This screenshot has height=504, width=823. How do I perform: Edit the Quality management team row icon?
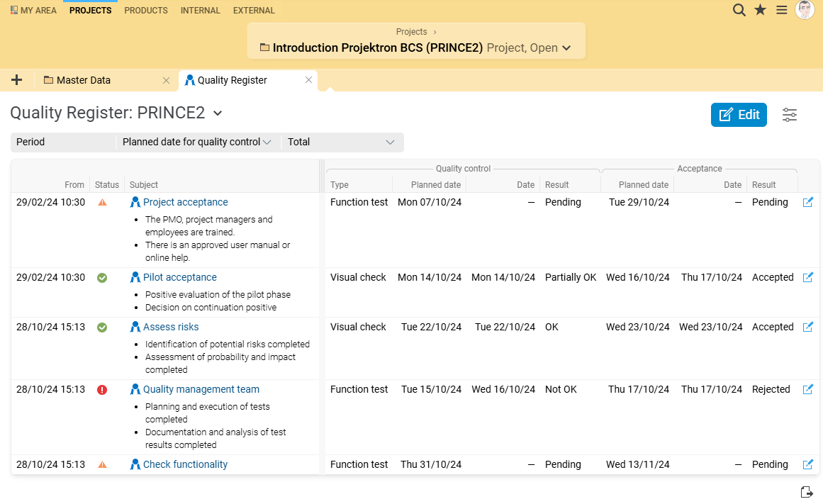pos(808,389)
